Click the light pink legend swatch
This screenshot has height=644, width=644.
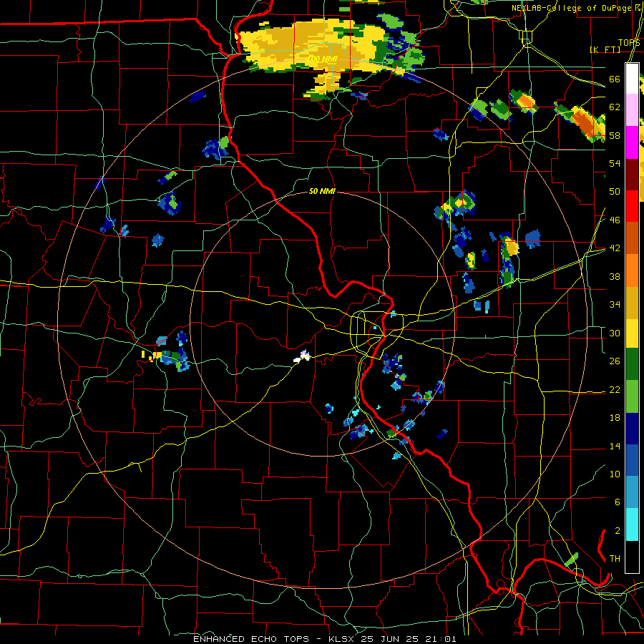click(632, 110)
